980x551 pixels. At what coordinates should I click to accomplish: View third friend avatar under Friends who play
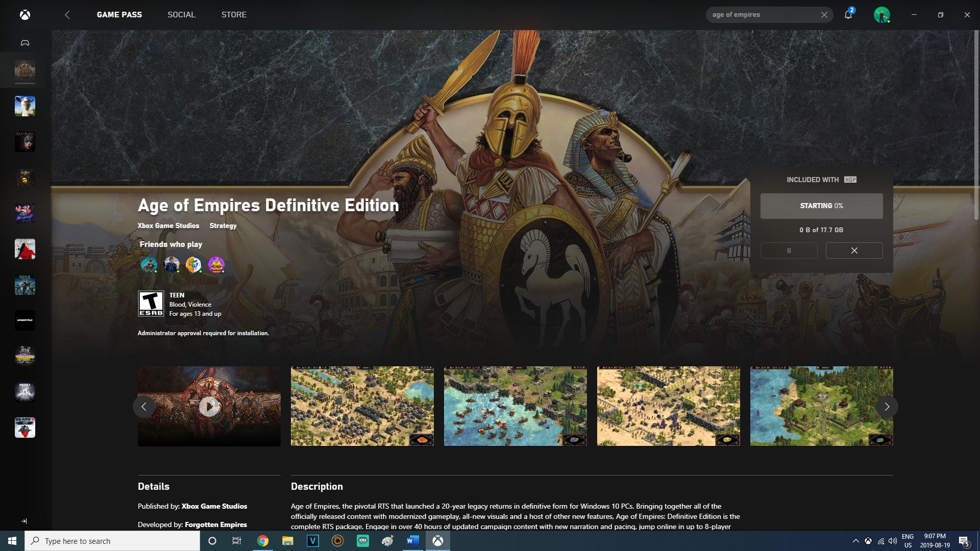coord(193,264)
